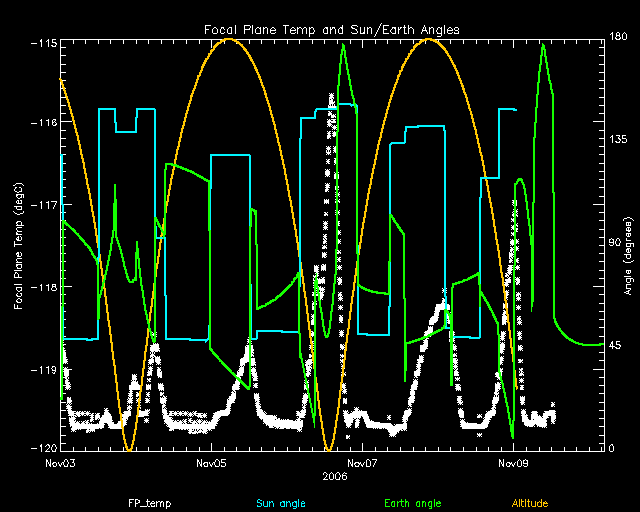
Task: Click the -115 temperature tick label
Action: (x=42, y=45)
